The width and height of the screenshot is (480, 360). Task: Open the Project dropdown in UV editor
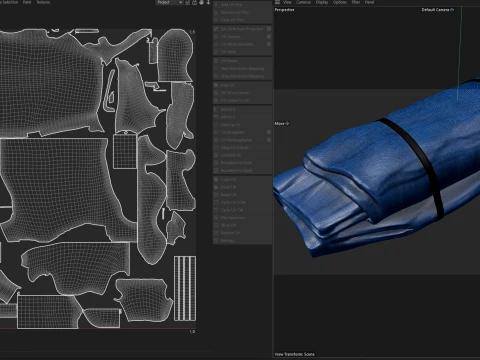pyautogui.click(x=169, y=2)
